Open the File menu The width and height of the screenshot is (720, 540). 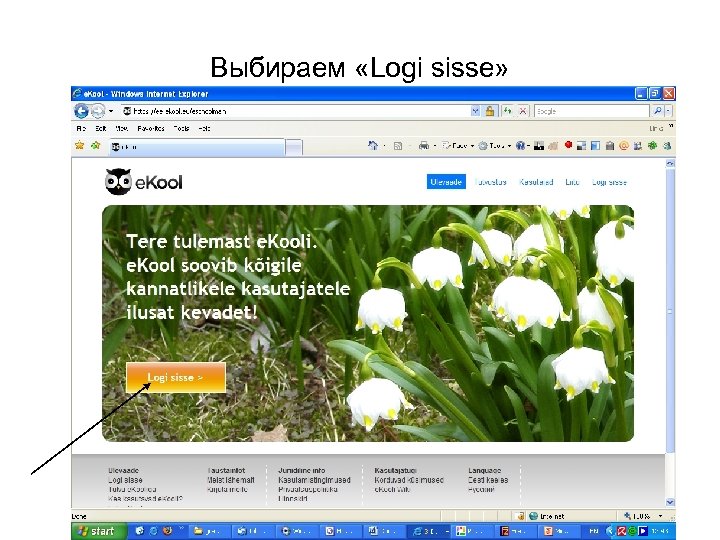pyautogui.click(x=81, y=129)
